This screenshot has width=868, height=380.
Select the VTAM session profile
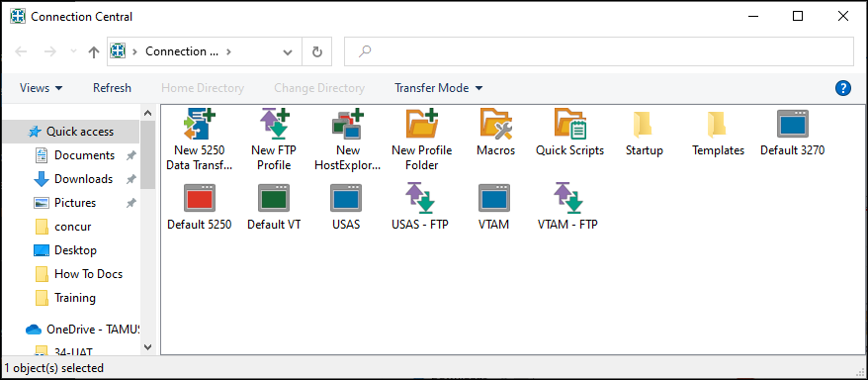(x=494, y=198)
